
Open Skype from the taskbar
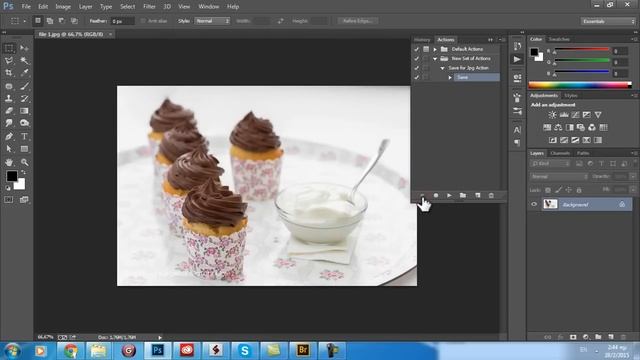click(244, 351)
